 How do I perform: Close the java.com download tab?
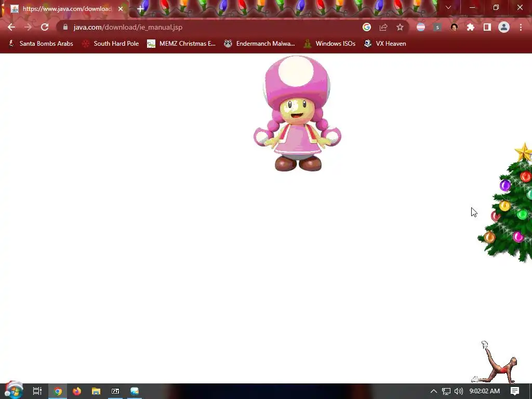pos(121,9)
